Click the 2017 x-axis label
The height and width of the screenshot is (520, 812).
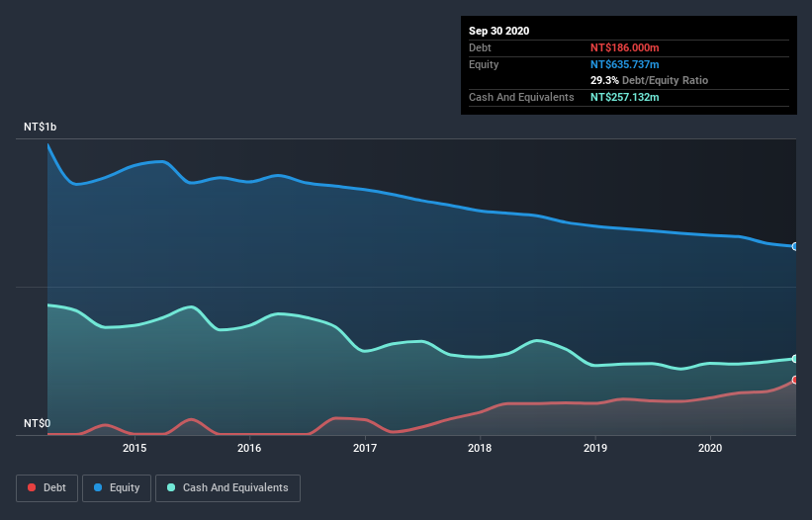pos(365,448)
